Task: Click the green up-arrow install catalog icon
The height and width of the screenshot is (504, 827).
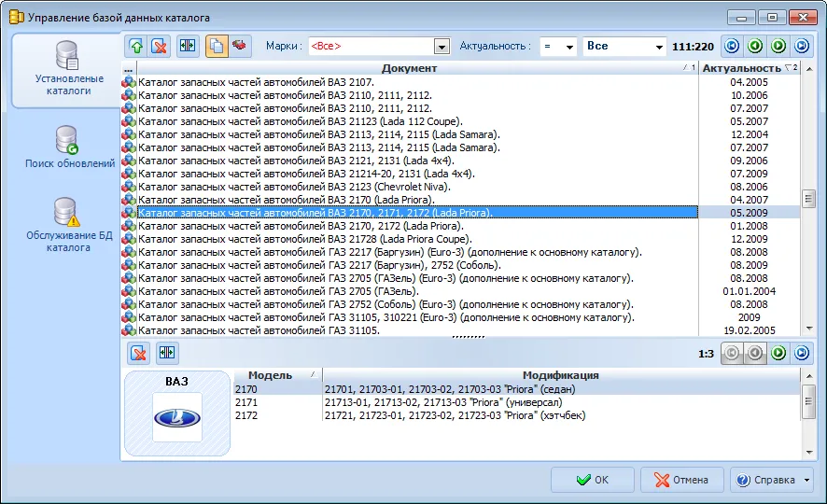Action: pyautogui.click(x=136, y=47)
